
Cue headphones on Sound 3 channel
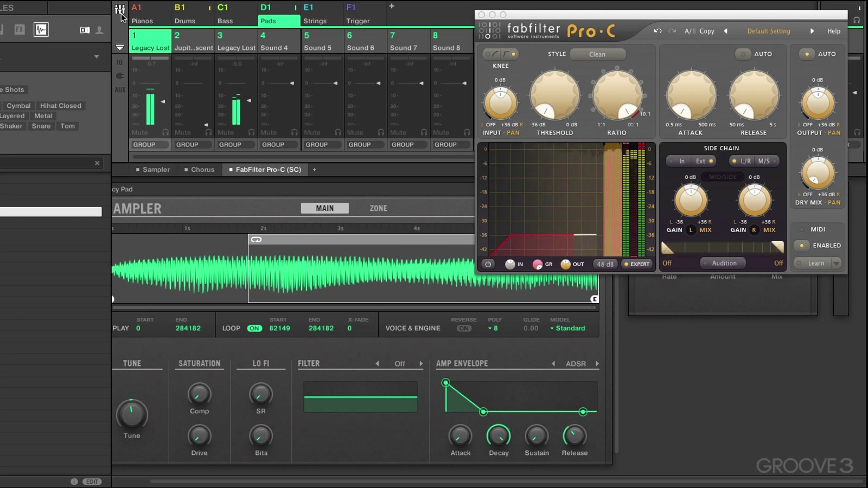coord(251,132)
